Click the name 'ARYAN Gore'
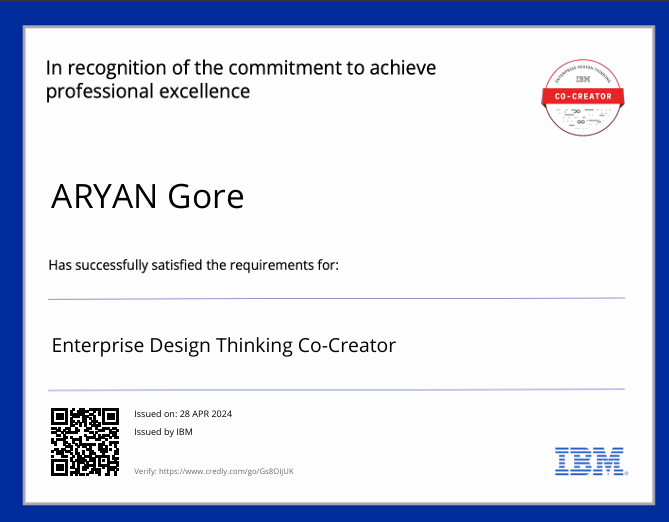669x522 pixels. coord(147,196)
